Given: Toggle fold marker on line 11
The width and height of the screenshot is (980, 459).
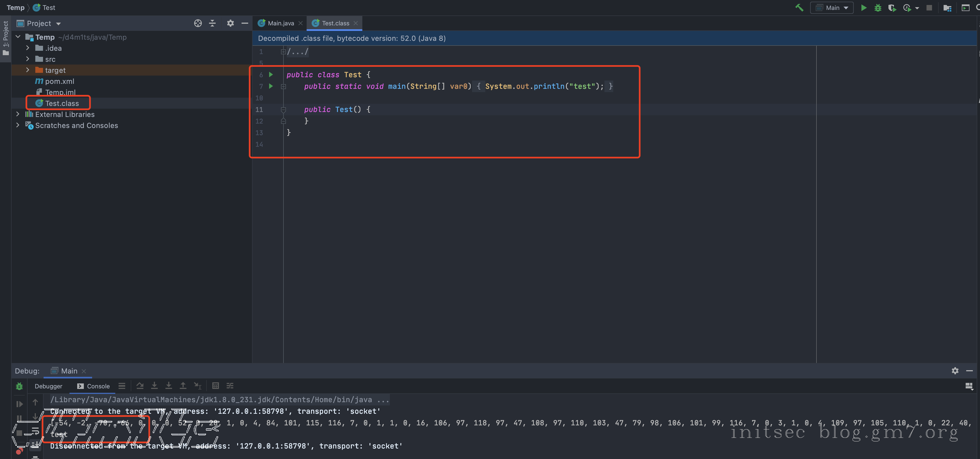Looking at the screenshot, I should click(283, 110).
